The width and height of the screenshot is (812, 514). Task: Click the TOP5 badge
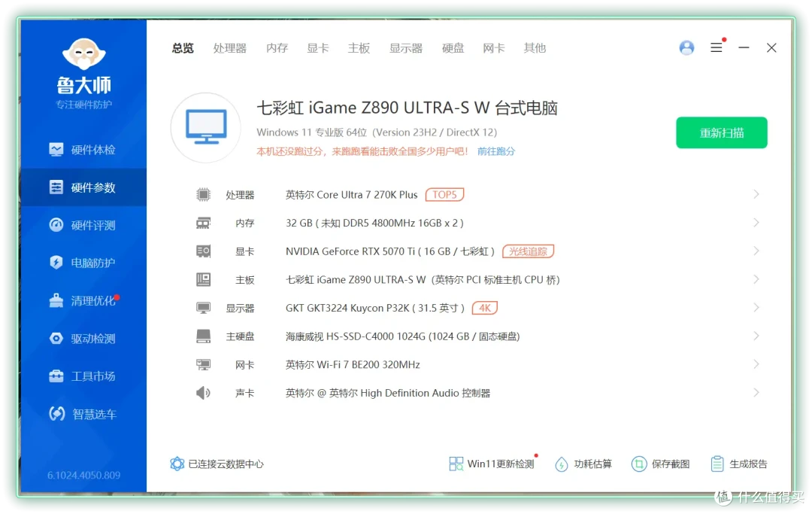point(444,195)
